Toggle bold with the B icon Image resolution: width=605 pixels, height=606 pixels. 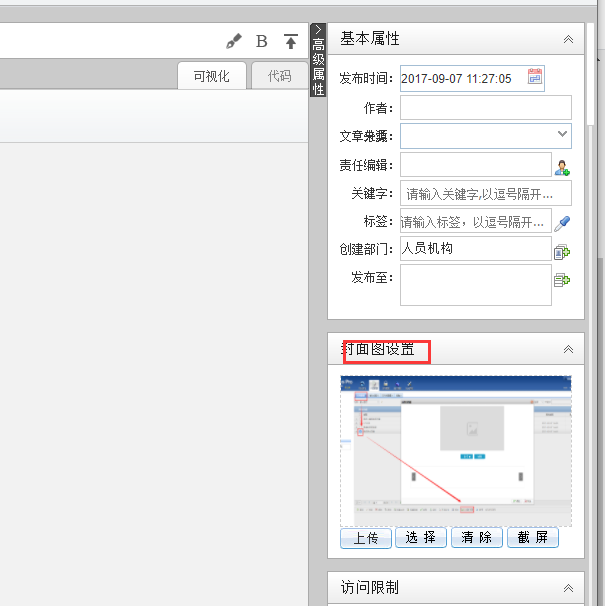point(262,41)
